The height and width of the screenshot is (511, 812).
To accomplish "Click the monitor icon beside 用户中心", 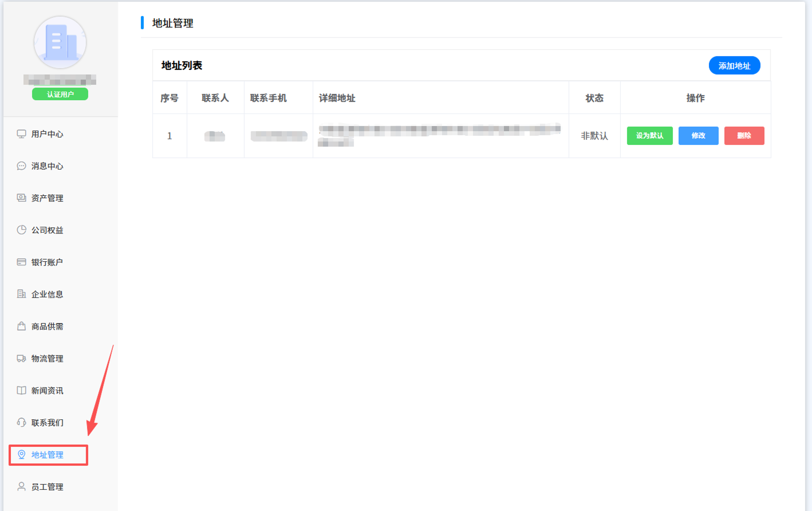I will pyautogui.click(x=22, y=134).
